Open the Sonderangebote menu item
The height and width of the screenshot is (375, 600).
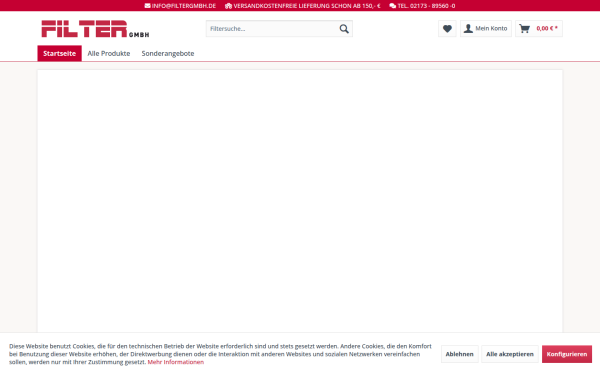click(168, 54)
